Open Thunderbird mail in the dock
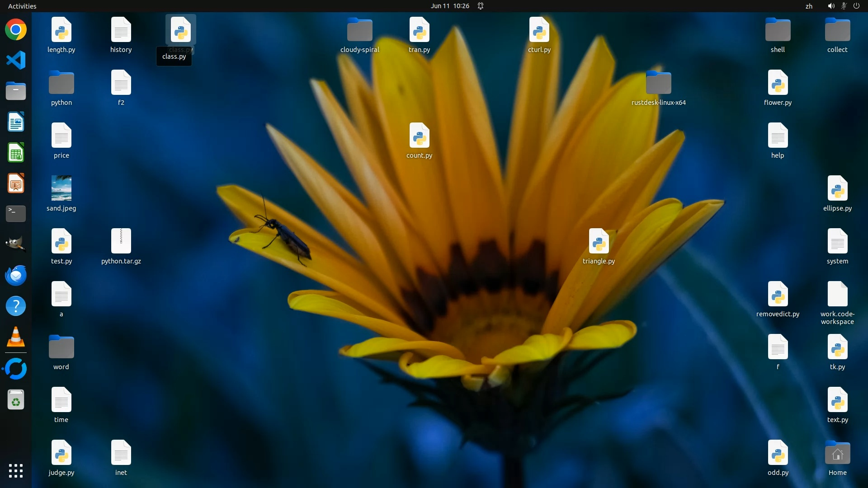 (x=16, y=275)
